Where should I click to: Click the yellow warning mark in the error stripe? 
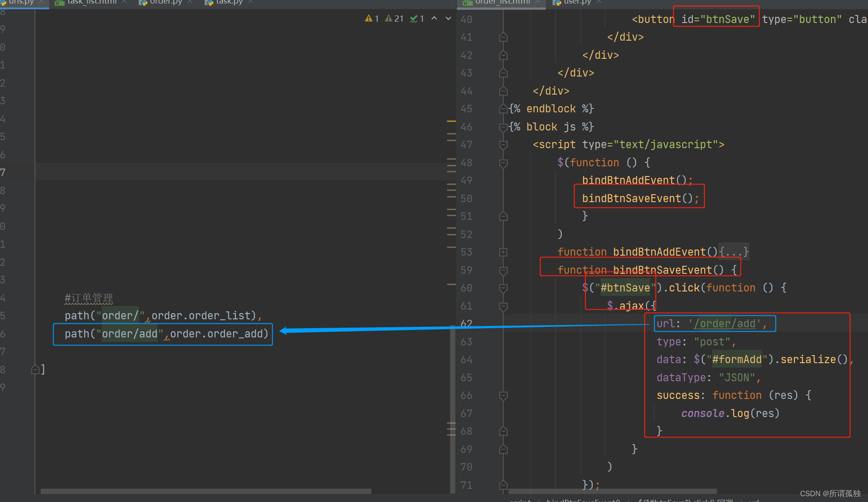(x=451, y=121)
